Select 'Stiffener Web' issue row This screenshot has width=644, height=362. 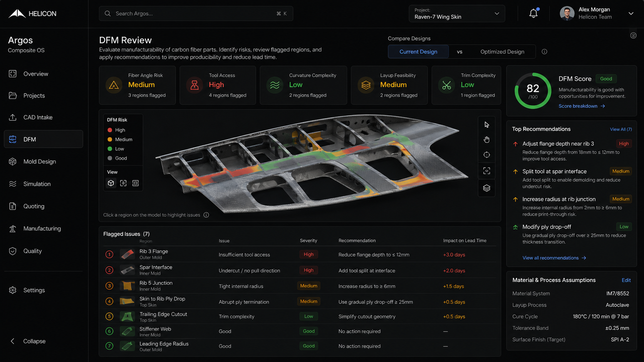point(300,331)
